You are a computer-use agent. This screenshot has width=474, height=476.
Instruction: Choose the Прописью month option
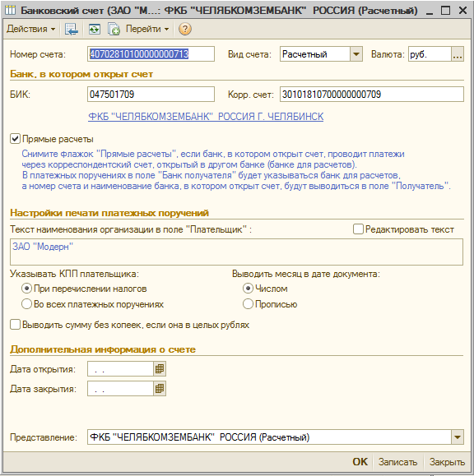[x=248, y=304]
